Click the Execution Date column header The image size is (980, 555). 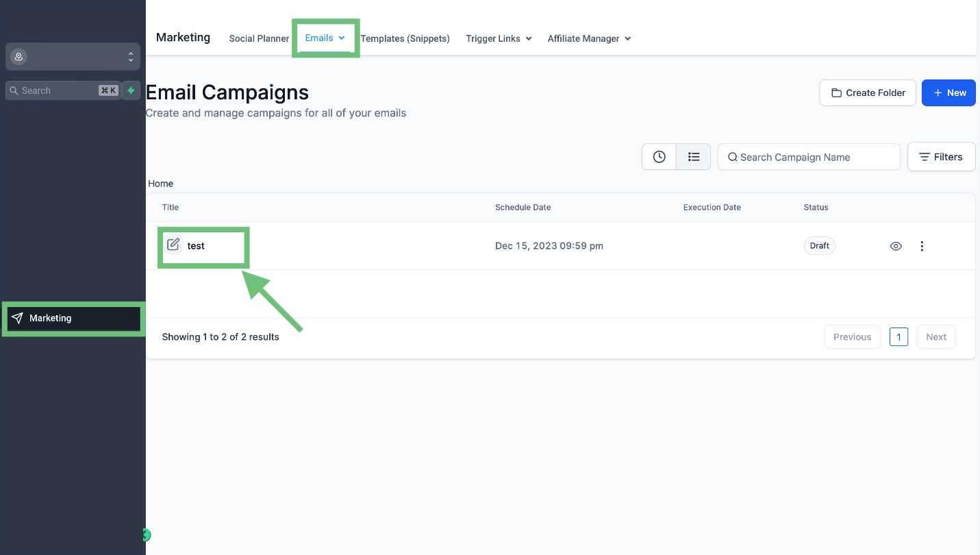[x=712, y=208]
